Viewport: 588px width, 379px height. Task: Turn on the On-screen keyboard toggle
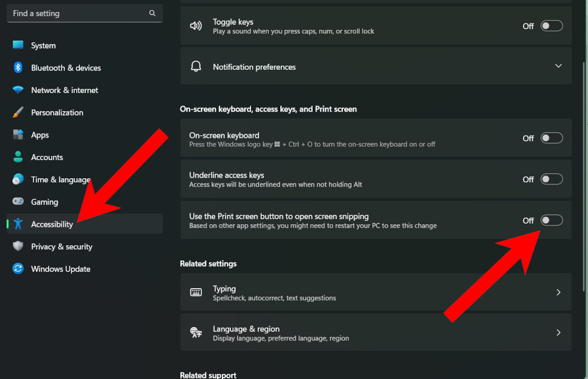pos(551,138)
